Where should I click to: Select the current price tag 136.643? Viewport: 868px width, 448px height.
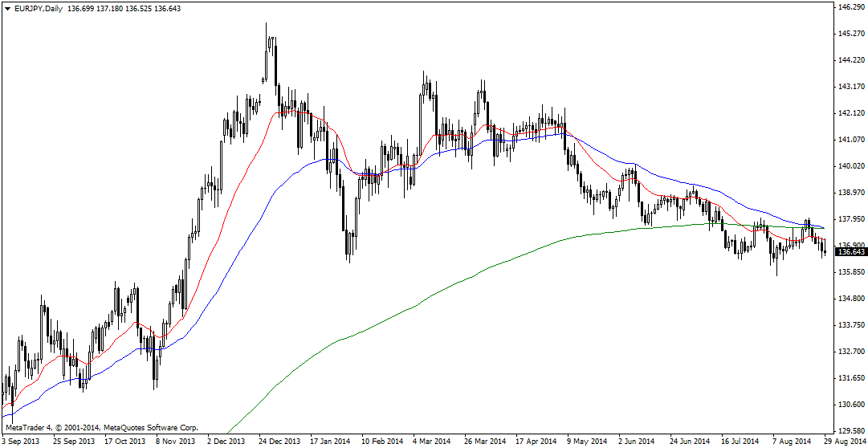850,252
